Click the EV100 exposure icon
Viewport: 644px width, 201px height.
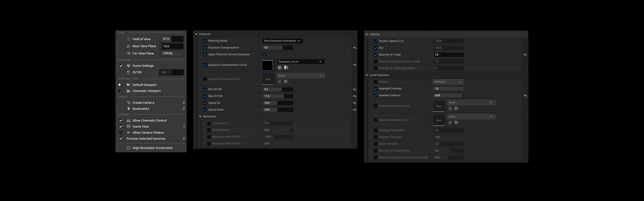coord(129,72)
